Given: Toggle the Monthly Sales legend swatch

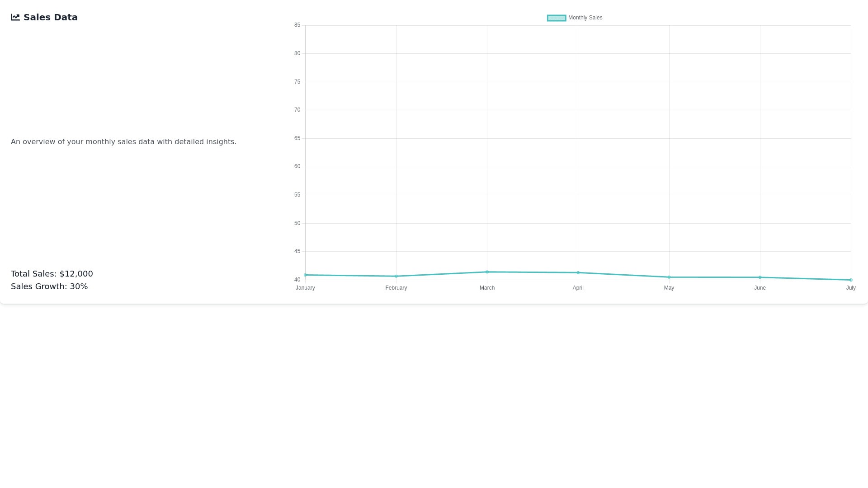Looking at the screenshot, I should click(557, 18).
